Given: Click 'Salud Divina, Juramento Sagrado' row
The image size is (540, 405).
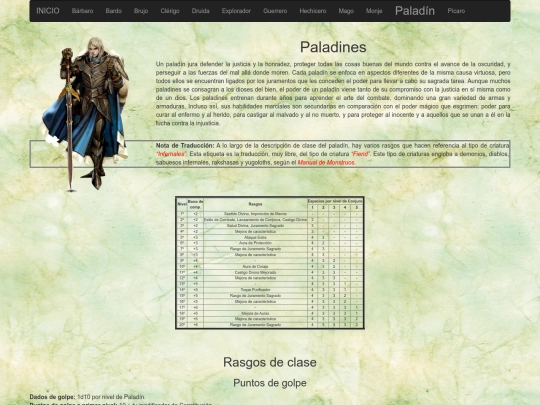Looking at the screenshot, I should click(255, 226).
